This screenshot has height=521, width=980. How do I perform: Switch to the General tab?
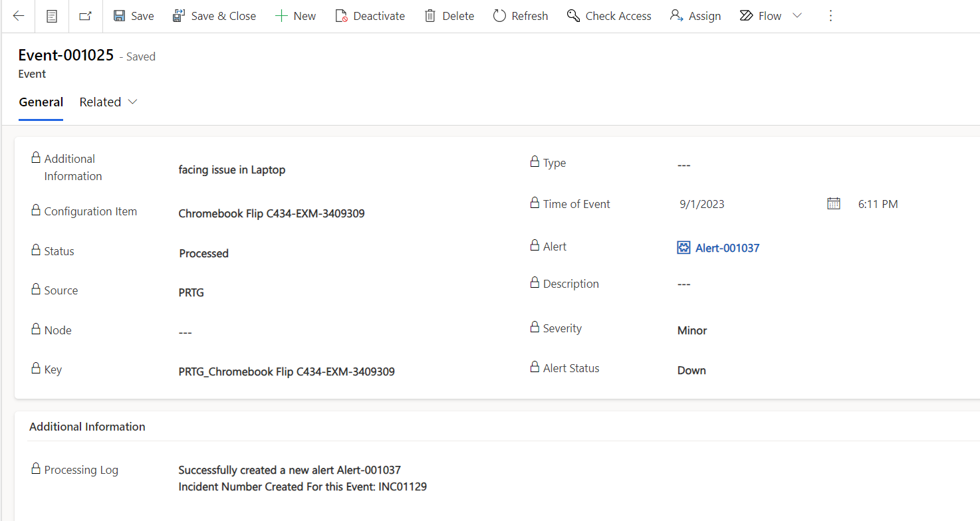click(x=41, y=102)
